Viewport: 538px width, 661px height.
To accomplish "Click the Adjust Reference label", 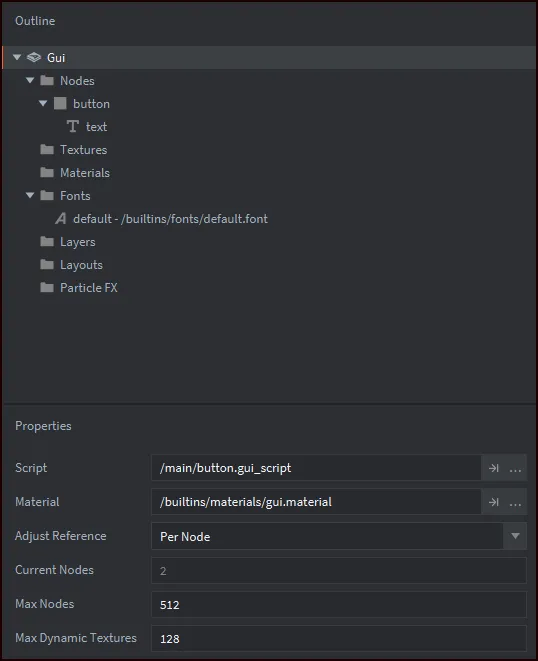I will [60, 536].
